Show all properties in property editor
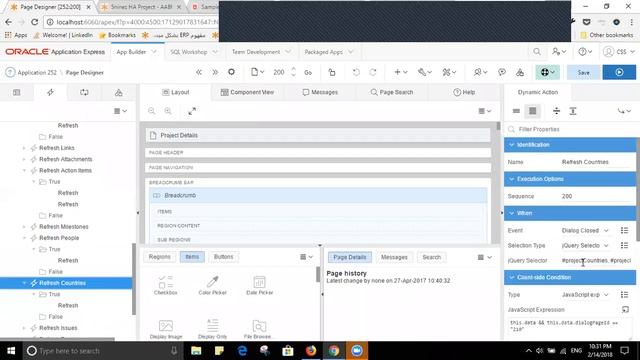 532,111
